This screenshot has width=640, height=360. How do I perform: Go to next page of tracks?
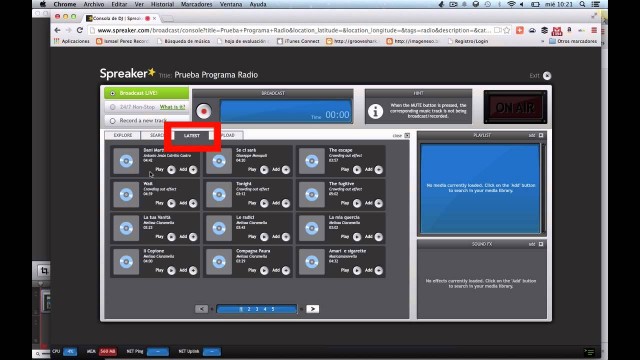pos(313,309)
